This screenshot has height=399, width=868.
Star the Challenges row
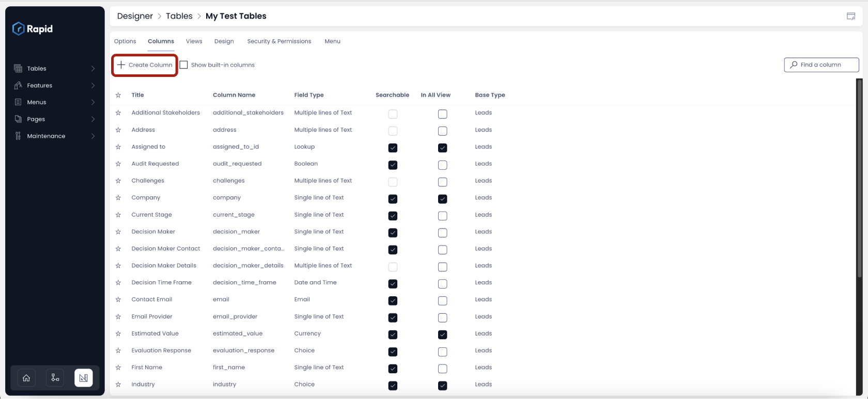click(x=118, y=181)
